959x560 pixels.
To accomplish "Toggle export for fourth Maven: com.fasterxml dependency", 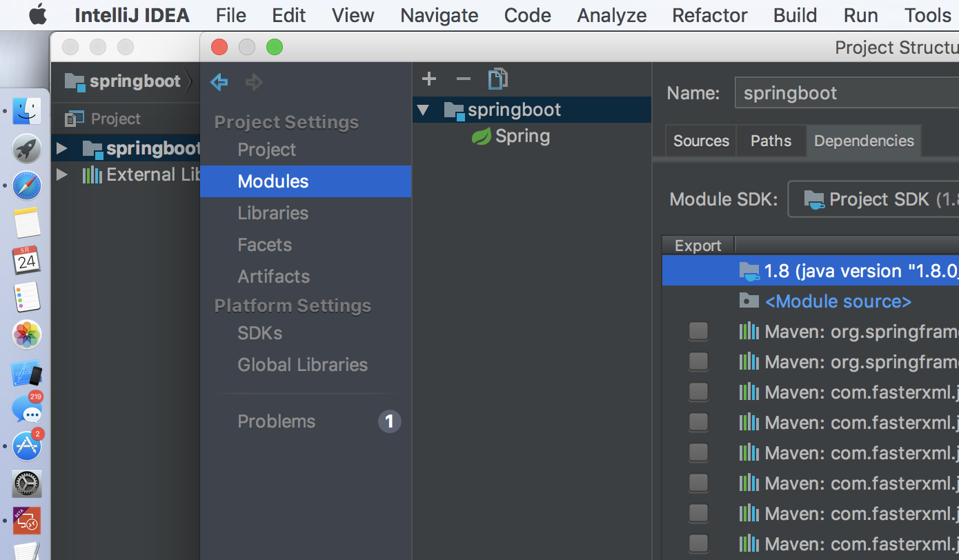I will point(698,483).
